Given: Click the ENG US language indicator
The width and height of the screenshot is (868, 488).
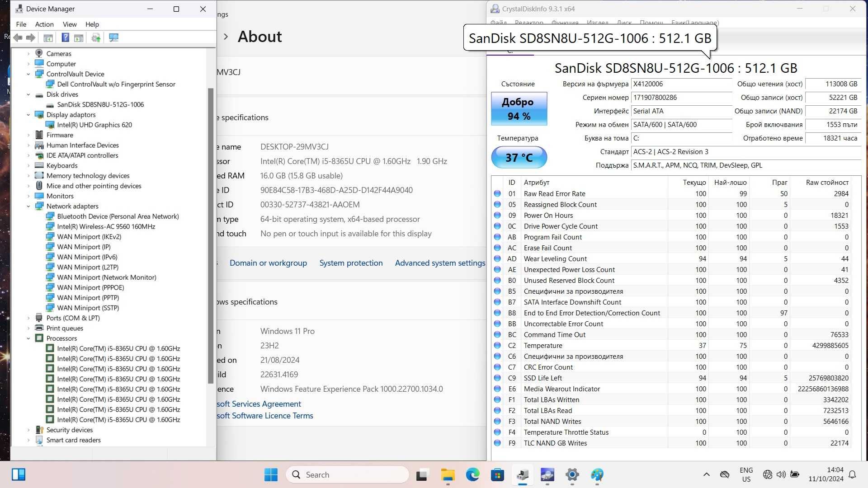Looking at the screenshot, I should click(746, 474).
